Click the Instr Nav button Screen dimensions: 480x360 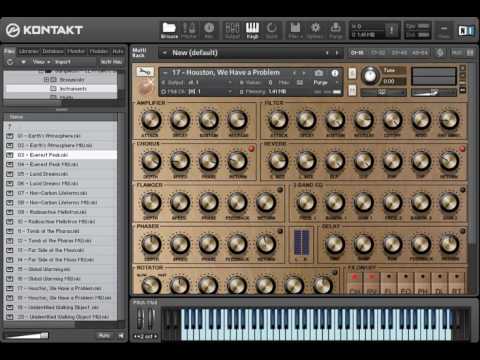coord(111,62)
